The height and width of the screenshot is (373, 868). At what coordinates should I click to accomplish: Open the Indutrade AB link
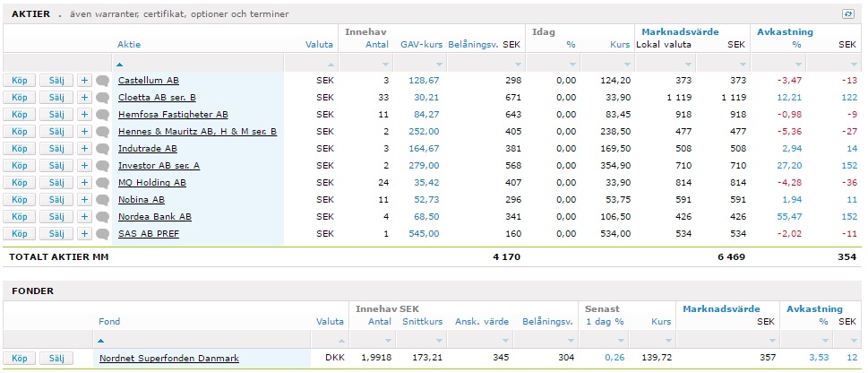[x=148, y=149]
